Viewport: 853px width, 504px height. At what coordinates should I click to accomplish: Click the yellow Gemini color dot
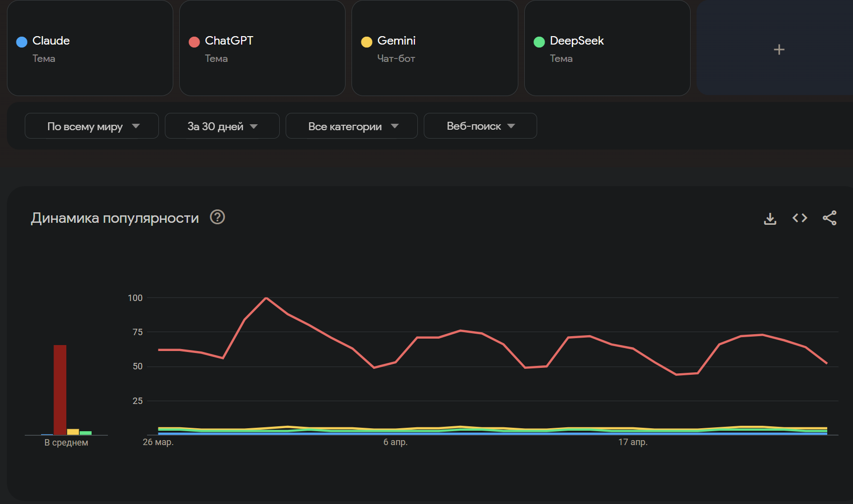366,42
